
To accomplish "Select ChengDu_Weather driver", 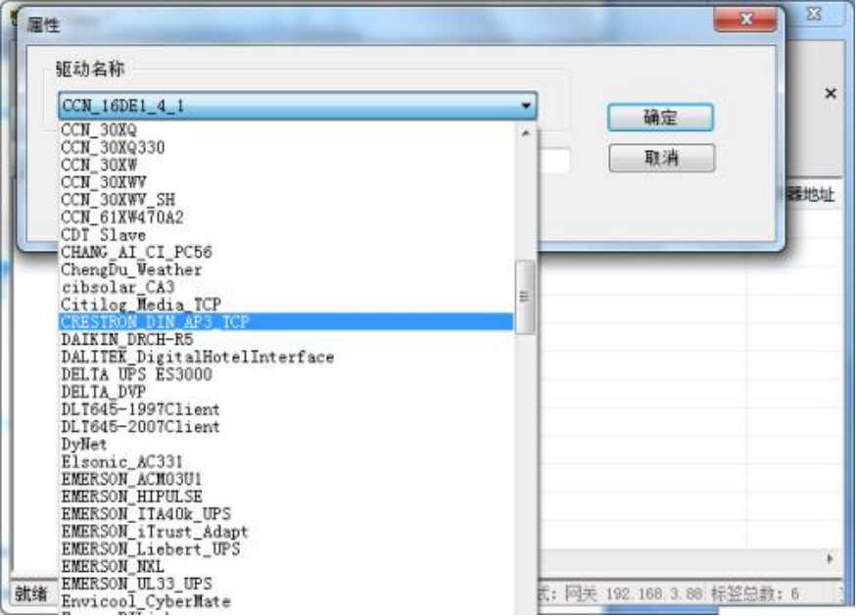I will pos(286,269).
